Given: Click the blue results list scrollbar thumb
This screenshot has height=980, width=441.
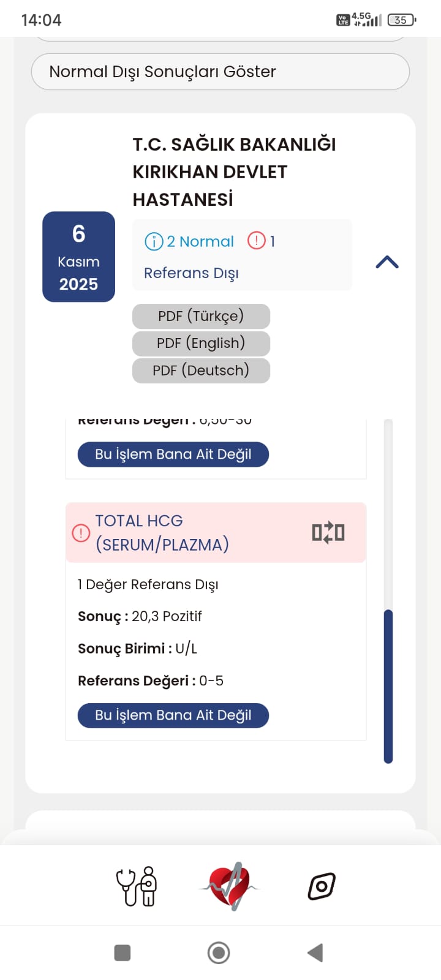Looking at the screenshot, I should (x=388, y=686).
